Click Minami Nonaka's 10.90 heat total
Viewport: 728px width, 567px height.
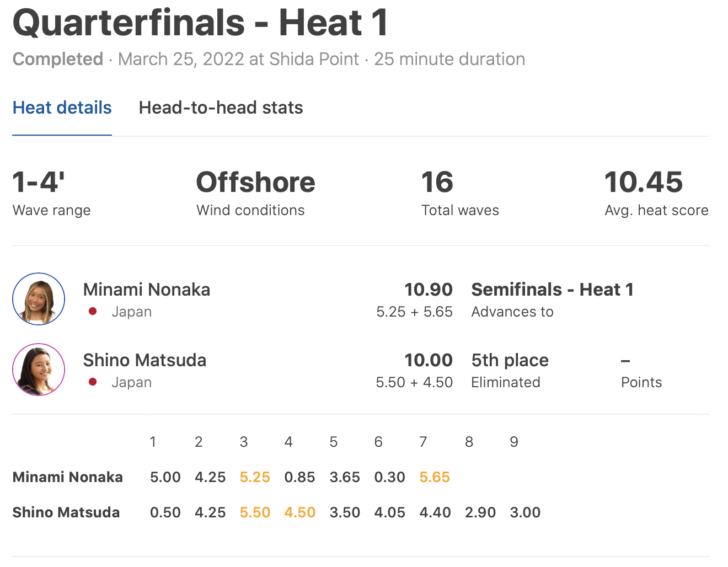click(x=428, y=290)
